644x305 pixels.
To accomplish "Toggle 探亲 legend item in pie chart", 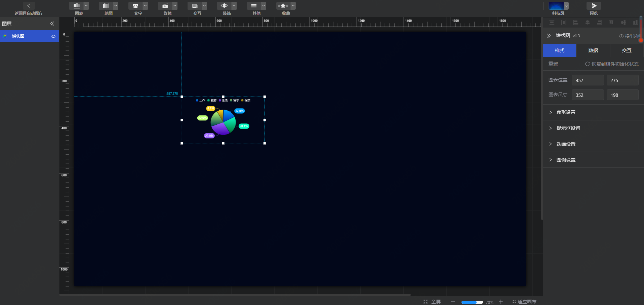I will pyautogui.click(x=246, y=100).
